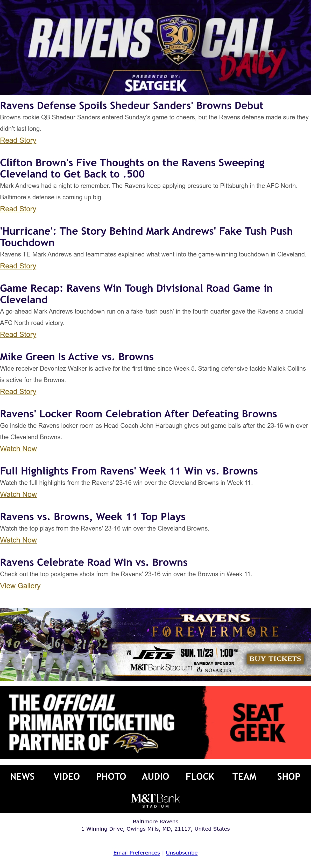The image size is (311, 868).
Task: Open the AUDIO footer menu item
Action: click(x=155, y=776)
